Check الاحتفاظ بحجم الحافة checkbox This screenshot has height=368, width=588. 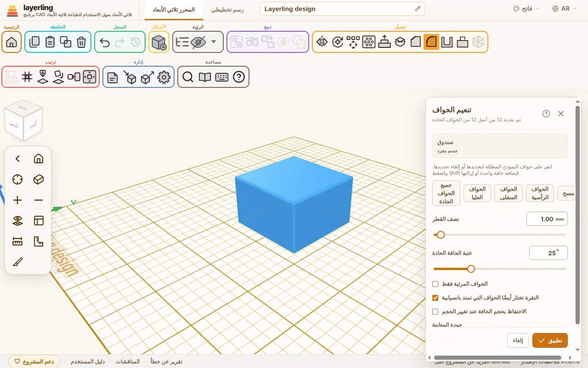pyautogui.click(x=435, y=312)
